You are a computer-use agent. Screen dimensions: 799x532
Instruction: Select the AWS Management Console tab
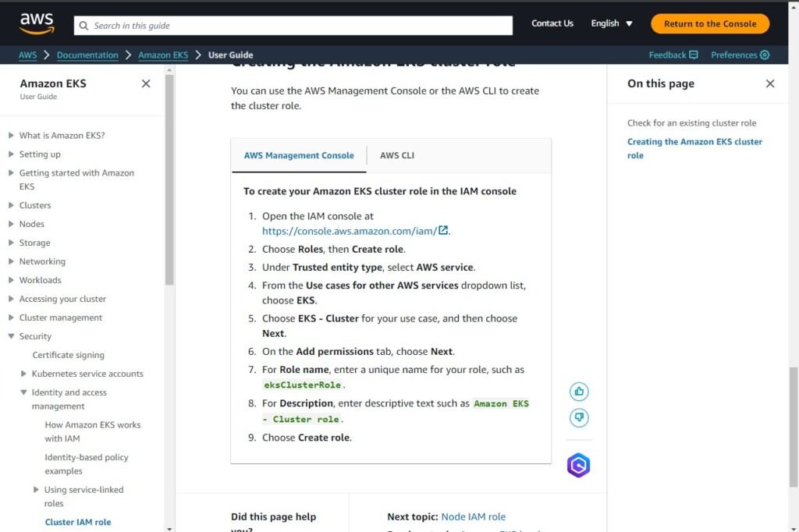pyautogui.click(x=299, y=155)
